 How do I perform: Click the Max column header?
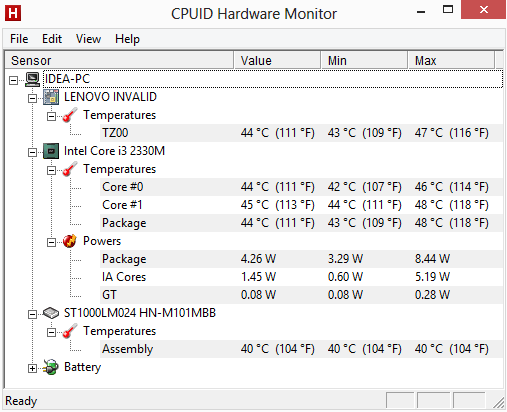click(451, 61)
